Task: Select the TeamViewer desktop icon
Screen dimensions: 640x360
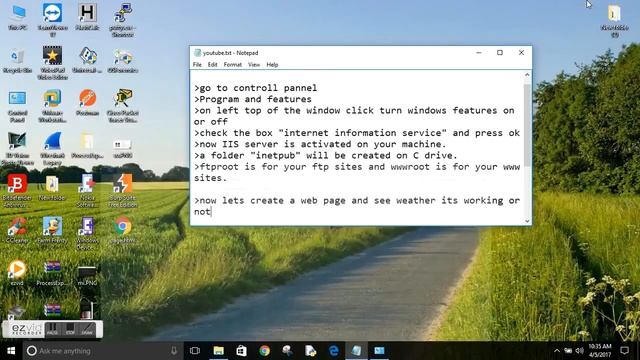Action: 53,20
